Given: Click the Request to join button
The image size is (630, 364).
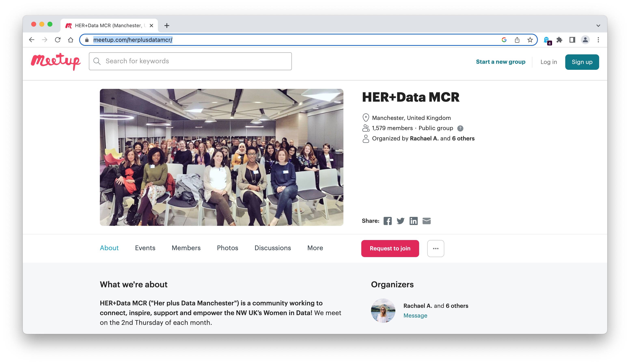Looking at the screenshot, I should pyautogui.click(x=390, y=248).
